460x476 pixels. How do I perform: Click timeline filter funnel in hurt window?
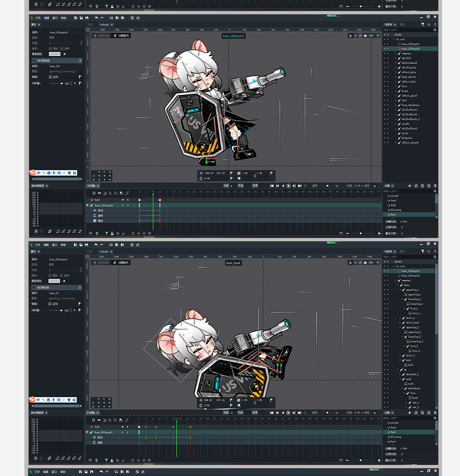coord(107,233)
